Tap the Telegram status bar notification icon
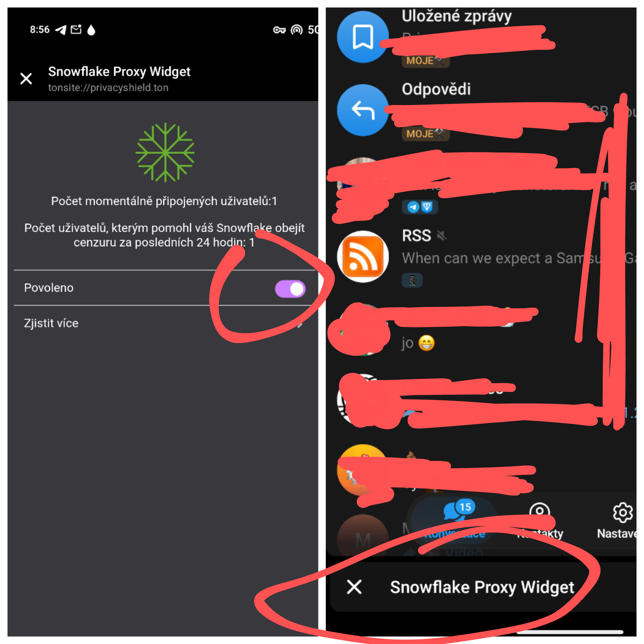Screen dimensions: 644x644 click(61, 30)
